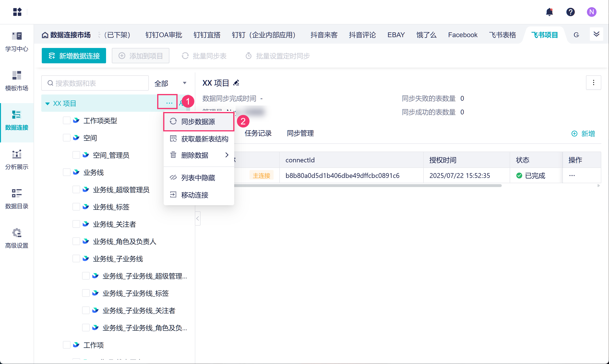Collapse the XX 项目 tree node

(47, 104)
